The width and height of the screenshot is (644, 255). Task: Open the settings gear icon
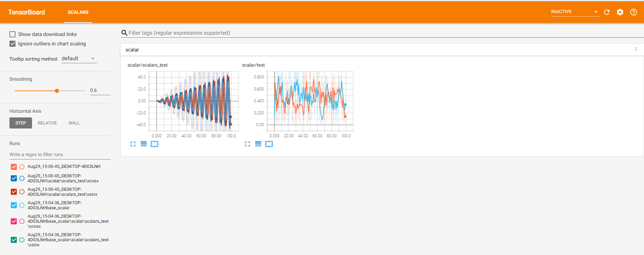pyautogui.click(x=620, y=12)
